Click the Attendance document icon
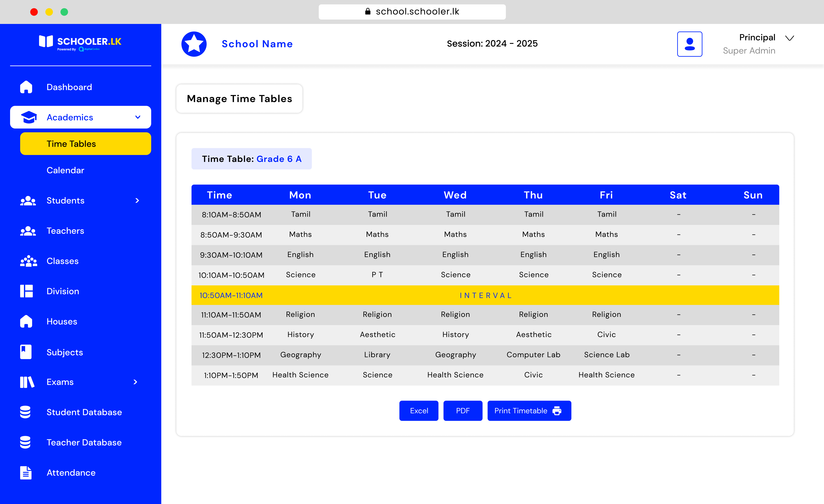 26,472
